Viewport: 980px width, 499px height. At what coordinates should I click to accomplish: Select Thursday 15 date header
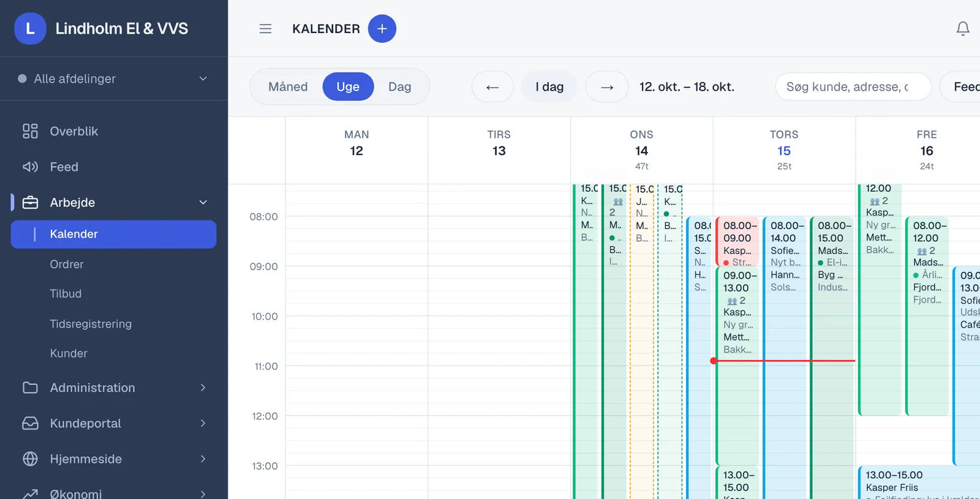click(784, 151)
